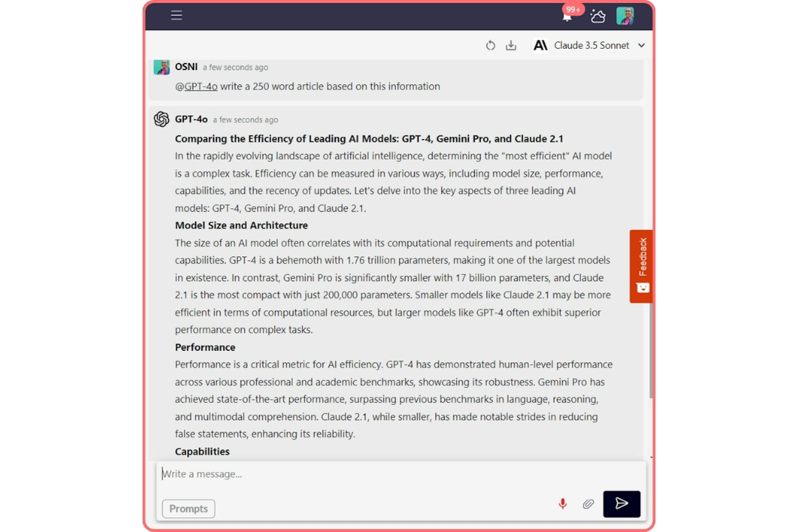Click the download conversation button

[x=511, y=45]
